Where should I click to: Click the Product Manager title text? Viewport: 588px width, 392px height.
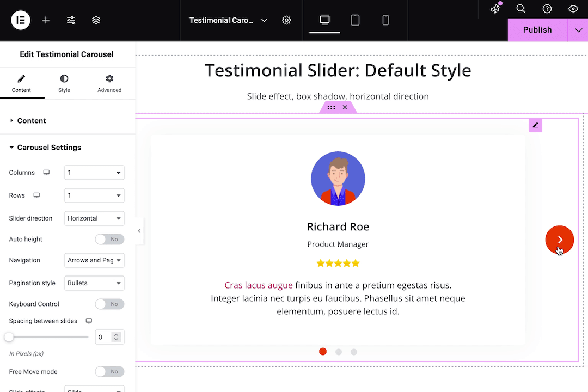pos(338,244)
